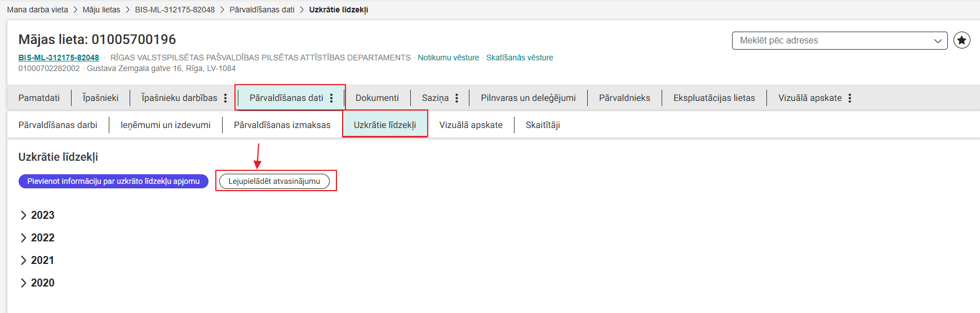Open the Pārvaldīšanas dati three-dot menu
The height and width of the screenshot is (313, 980).
[331, 98]
